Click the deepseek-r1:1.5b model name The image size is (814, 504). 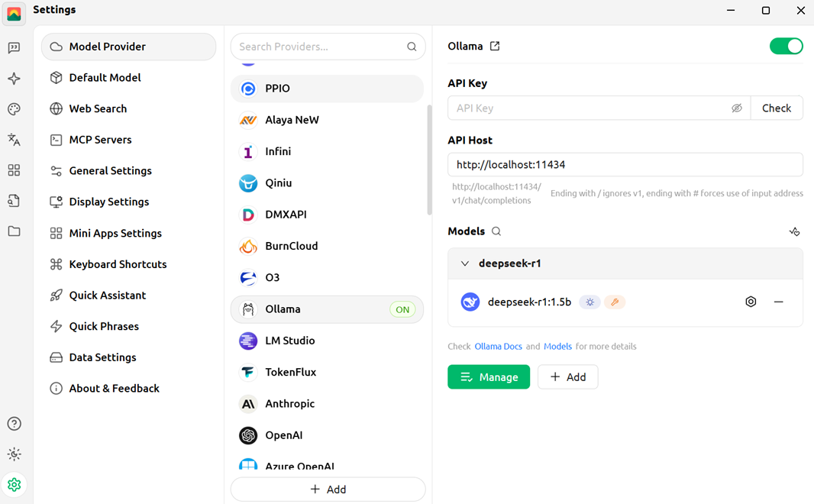[529, 302]
